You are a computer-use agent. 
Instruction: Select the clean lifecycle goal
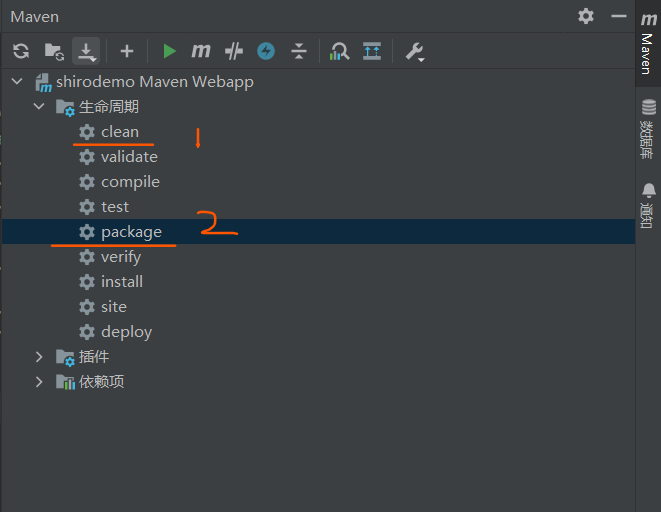pos(119,132)
